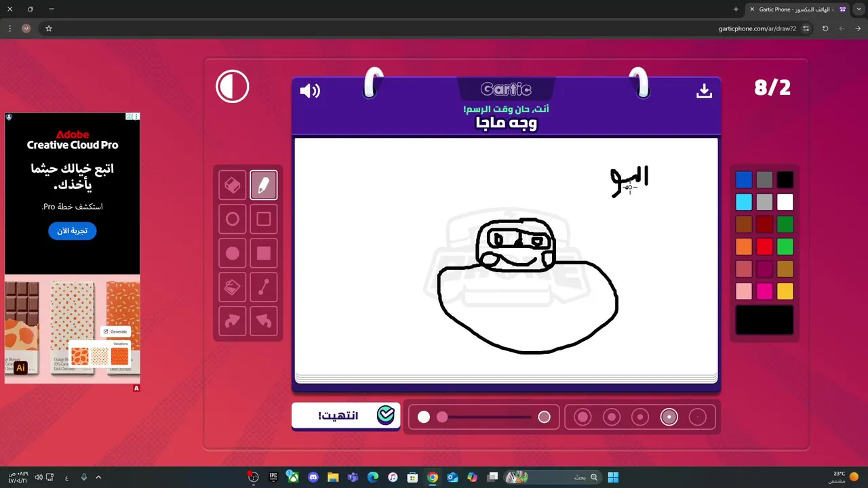Viewport: 868px width, 488px height.
Task: Open Epic Games Launcher from taskbar
Action: point(273,477)
